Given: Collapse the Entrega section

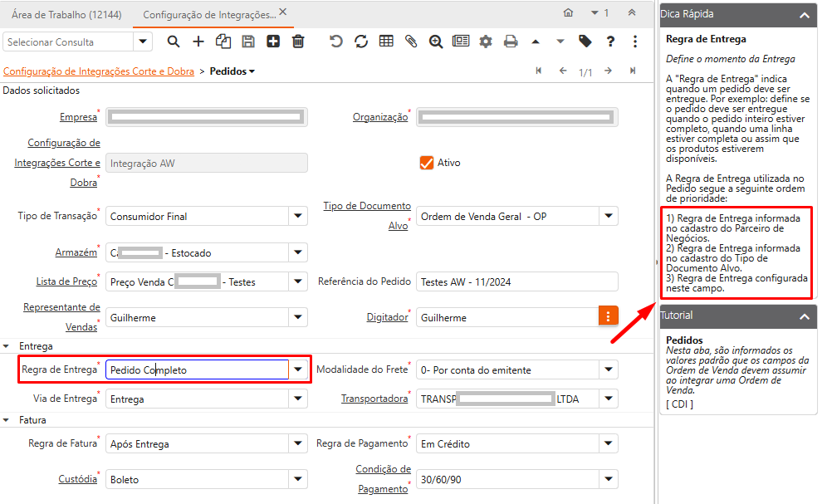Looking at the screenshot, I should point(7,345).
